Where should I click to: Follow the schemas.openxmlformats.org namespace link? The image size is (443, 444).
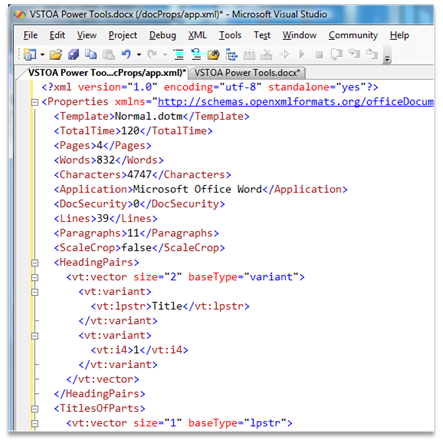(296, 102)
